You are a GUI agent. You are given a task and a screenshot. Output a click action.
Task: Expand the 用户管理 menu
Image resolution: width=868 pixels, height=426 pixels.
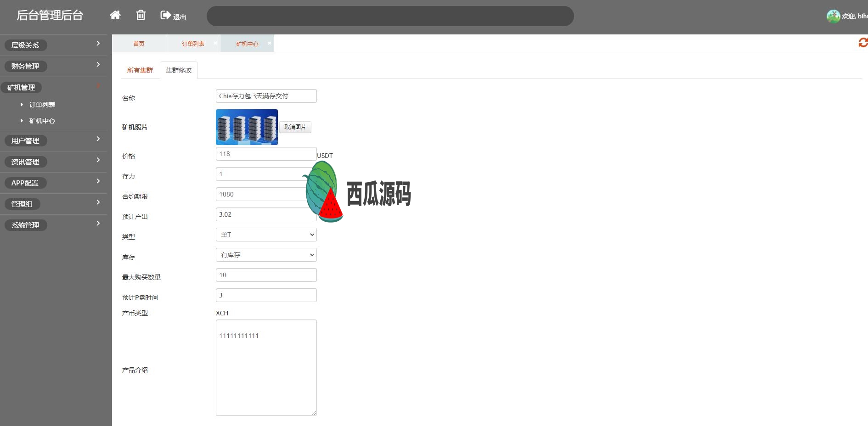point(53,140)
